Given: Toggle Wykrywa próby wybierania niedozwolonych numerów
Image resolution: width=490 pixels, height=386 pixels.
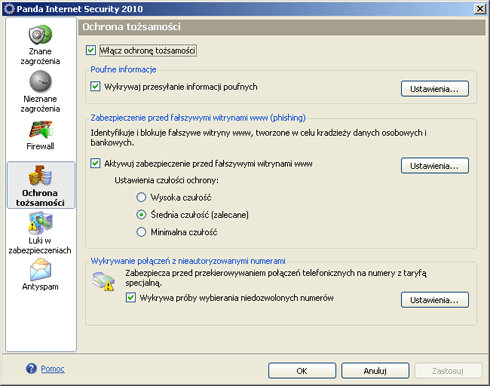Looking at the screenshot, I should pos(131,298).
